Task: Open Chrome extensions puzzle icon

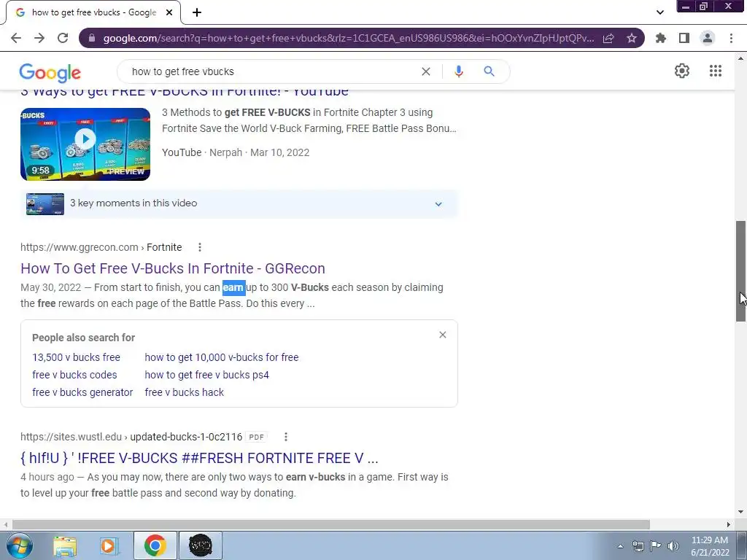Action: pyautogui.click(x=661, y=38)
